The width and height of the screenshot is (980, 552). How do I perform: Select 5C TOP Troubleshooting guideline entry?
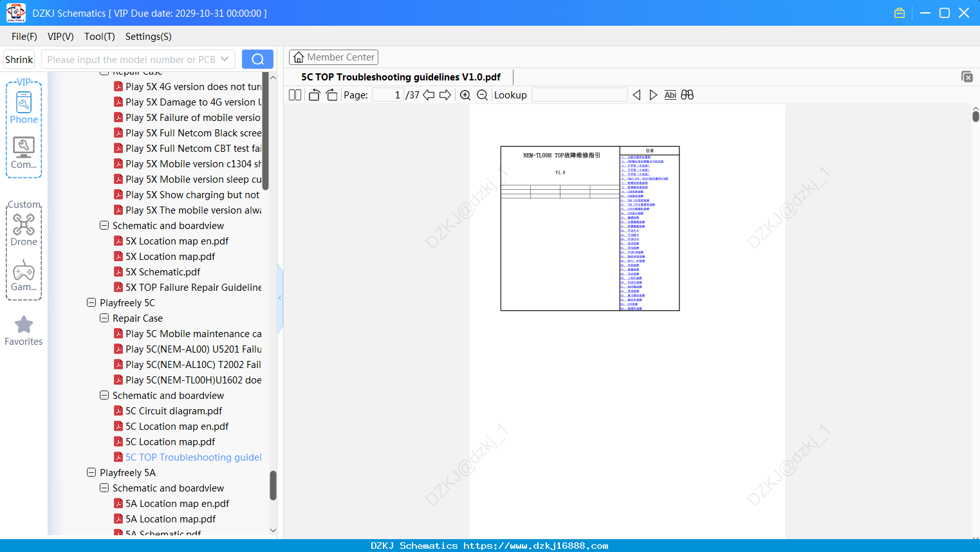[194, 457]
